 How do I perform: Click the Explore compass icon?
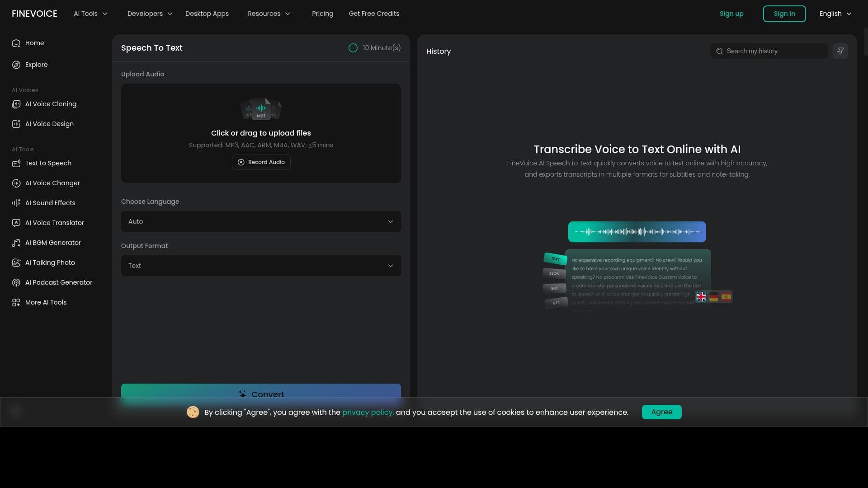pyautogui.click(x=16, y=65)
